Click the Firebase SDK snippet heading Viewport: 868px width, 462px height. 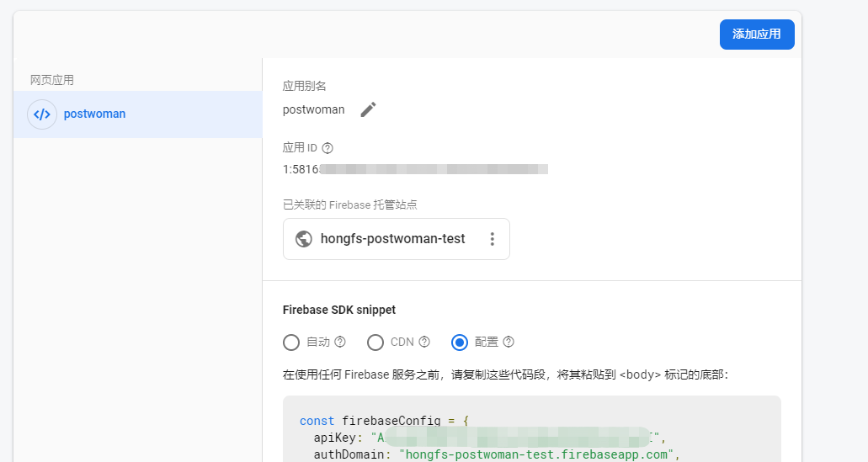pos(339,310)
